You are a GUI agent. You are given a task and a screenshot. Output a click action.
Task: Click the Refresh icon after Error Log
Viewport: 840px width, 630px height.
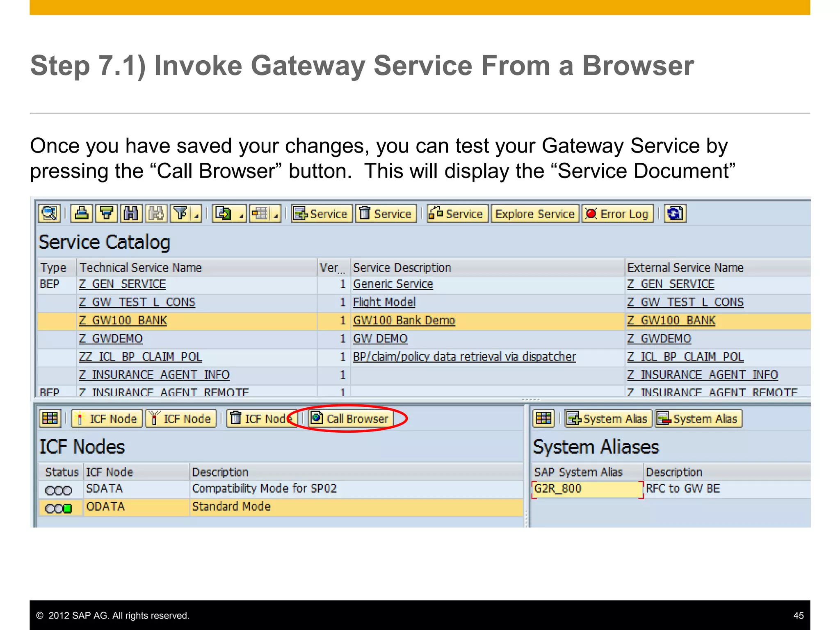coord(675,214)
